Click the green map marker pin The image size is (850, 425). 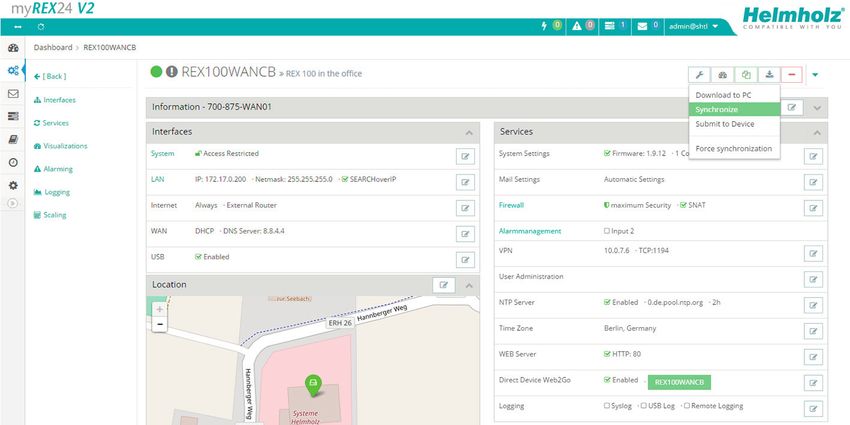click(312, 384)
